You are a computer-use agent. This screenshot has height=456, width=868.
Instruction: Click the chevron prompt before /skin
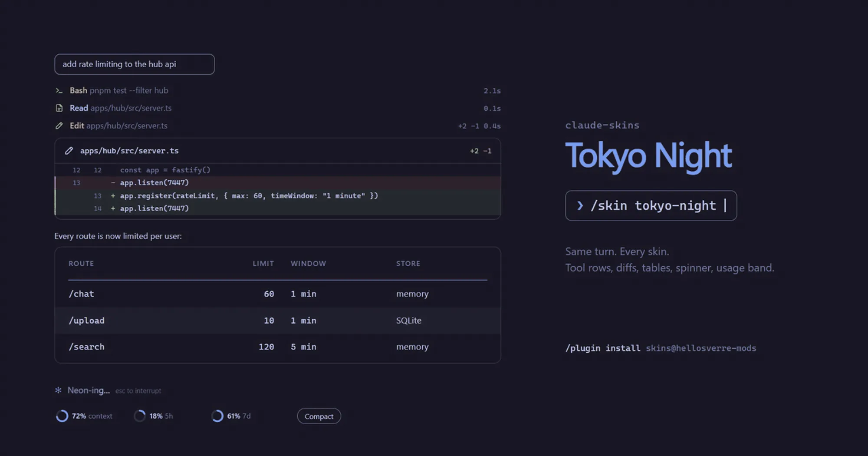pos(580,205)
